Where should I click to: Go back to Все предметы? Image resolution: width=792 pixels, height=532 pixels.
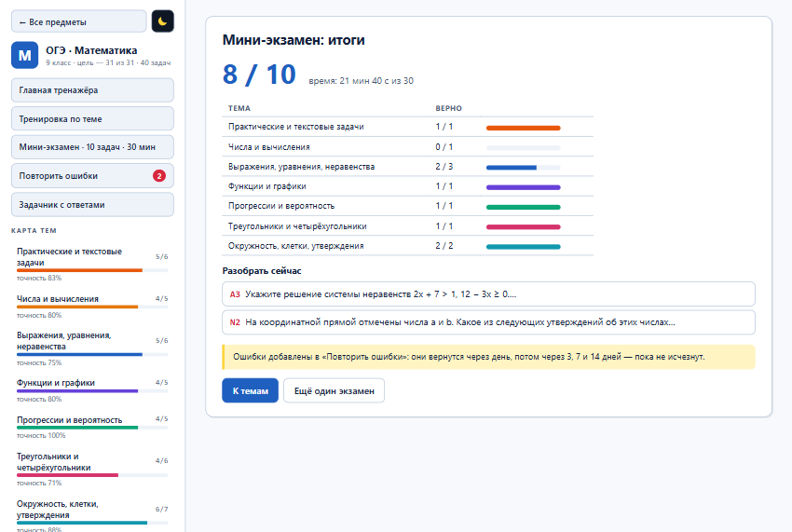click(x=79, y=21)
